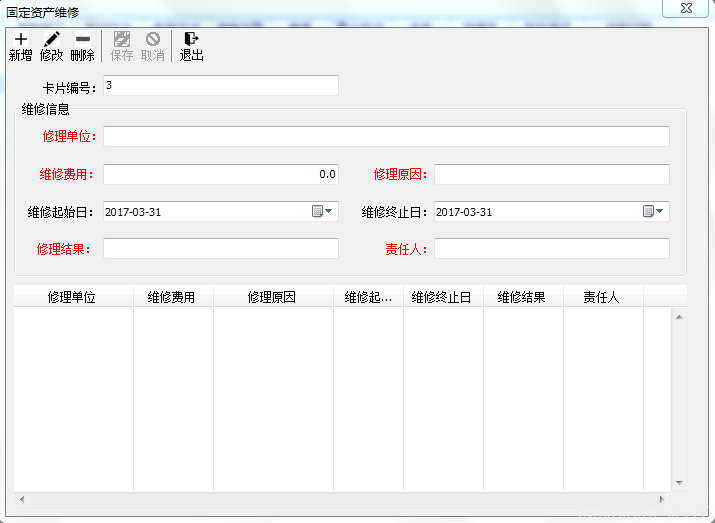The width and height of the screenshot is (715, 523).
Task: Click the 退出 (Exit) toolbar icon
Action: click(x=191, y=40)
